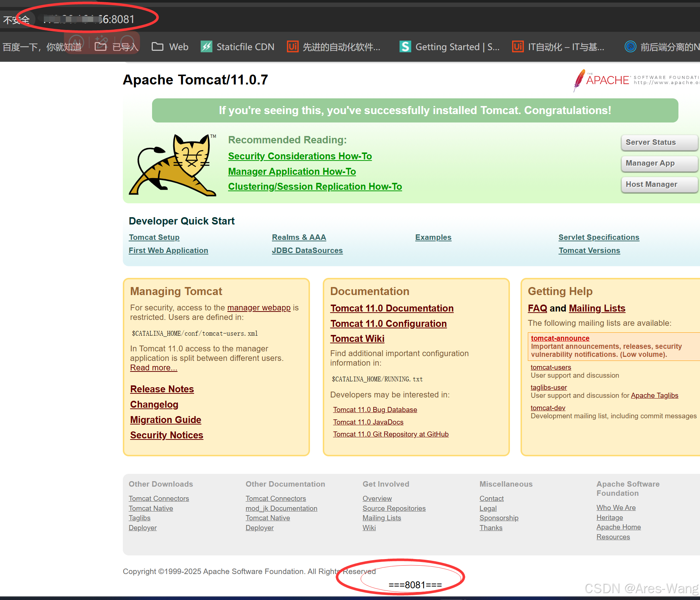This screenshot has height=600, width=700.
Task: Open Apache Taglibs link
Action: [654, 396]
